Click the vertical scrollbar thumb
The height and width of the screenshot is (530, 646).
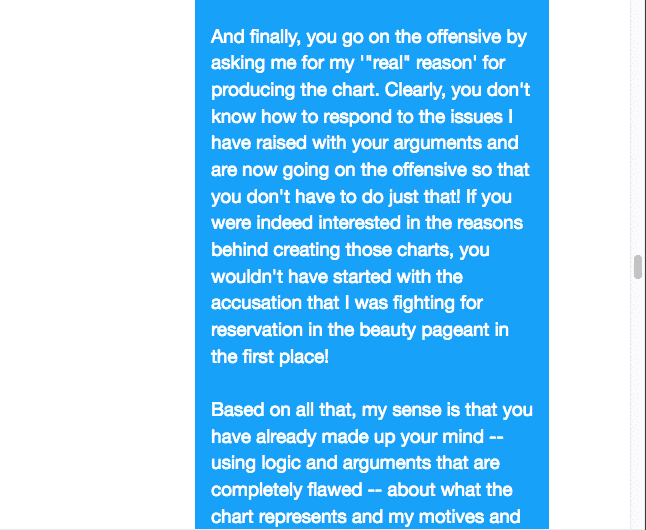tap(638, 267)
